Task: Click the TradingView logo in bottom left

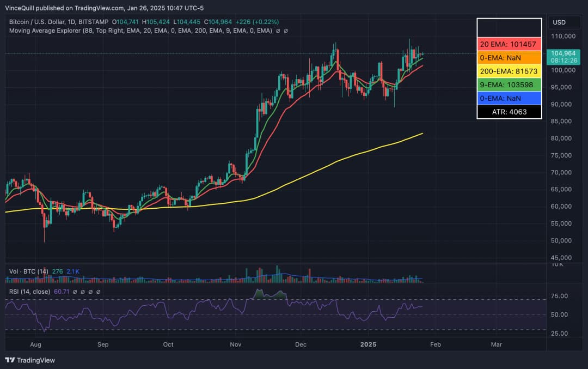Action: click(x=30, y=360)
